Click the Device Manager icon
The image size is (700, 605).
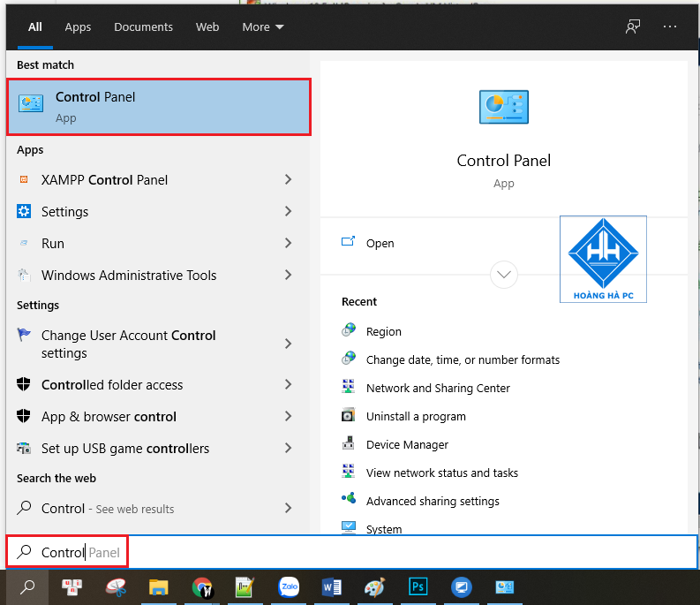point(348,443)
